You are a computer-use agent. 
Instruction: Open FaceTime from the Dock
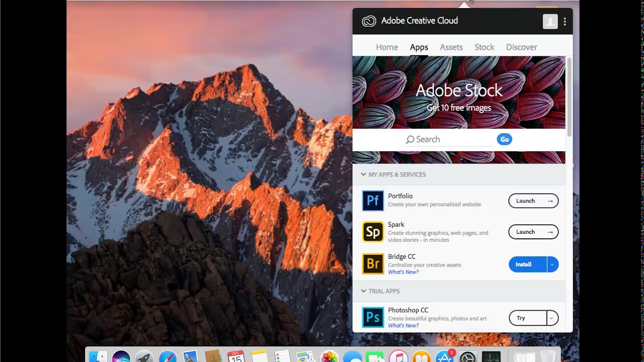point(375,357)
